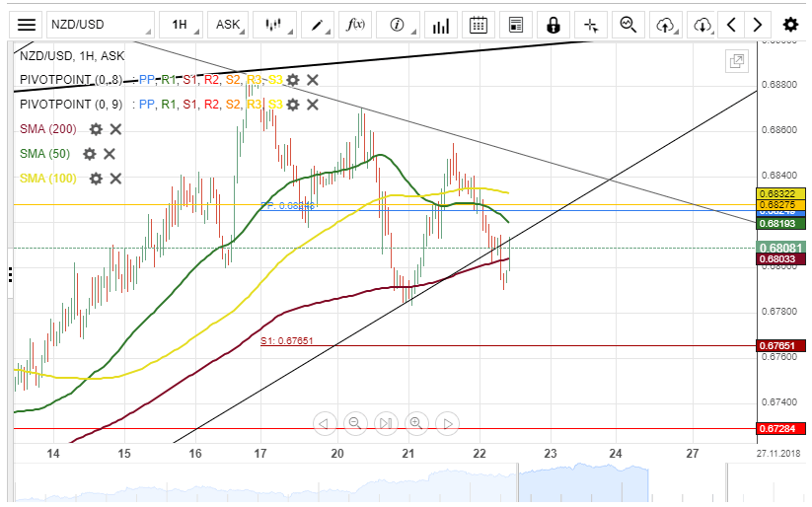Remove the SMA (100) indicator
Screen dimensions: 812x507
tap(115, 179)
